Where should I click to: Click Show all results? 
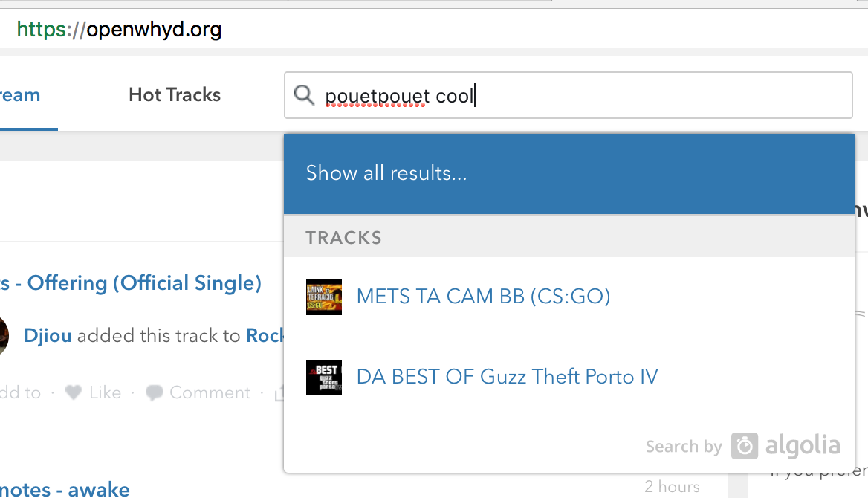386,173
